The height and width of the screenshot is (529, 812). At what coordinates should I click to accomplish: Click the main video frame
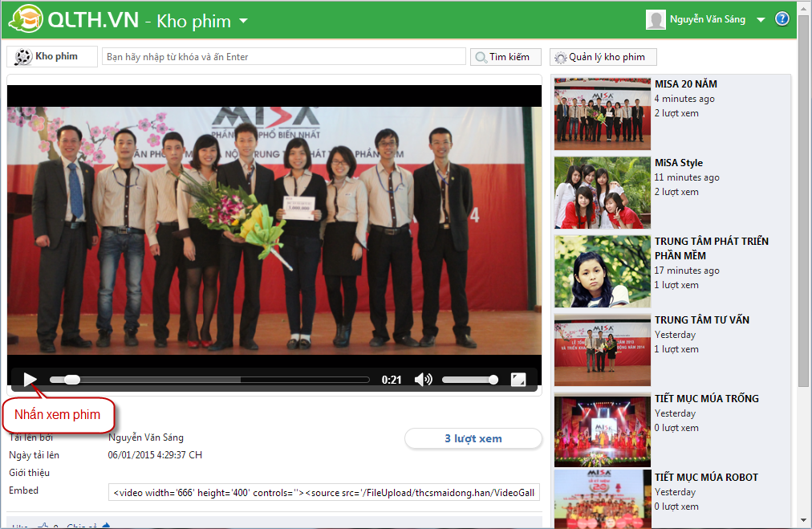[274, 230]
